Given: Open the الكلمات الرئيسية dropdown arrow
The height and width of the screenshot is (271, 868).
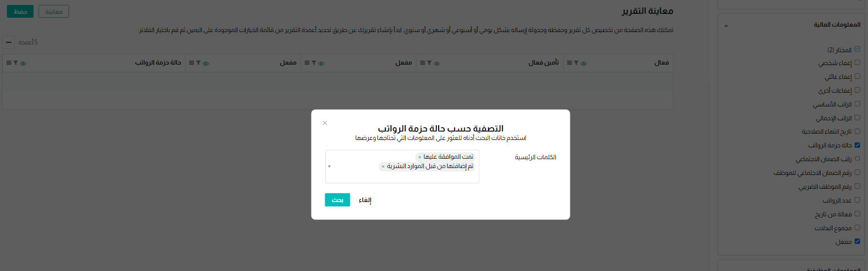Looking at the screenshot, I should tap(330, 167).
